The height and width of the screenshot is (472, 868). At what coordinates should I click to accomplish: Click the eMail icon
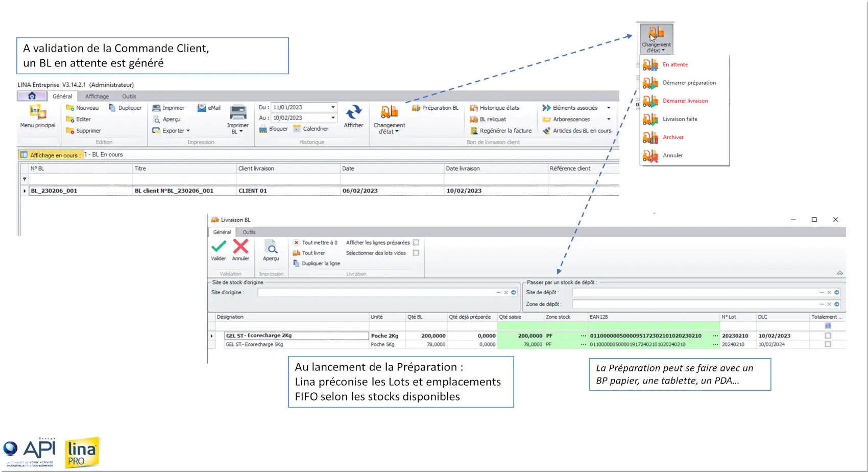click(x=202, y=108)
